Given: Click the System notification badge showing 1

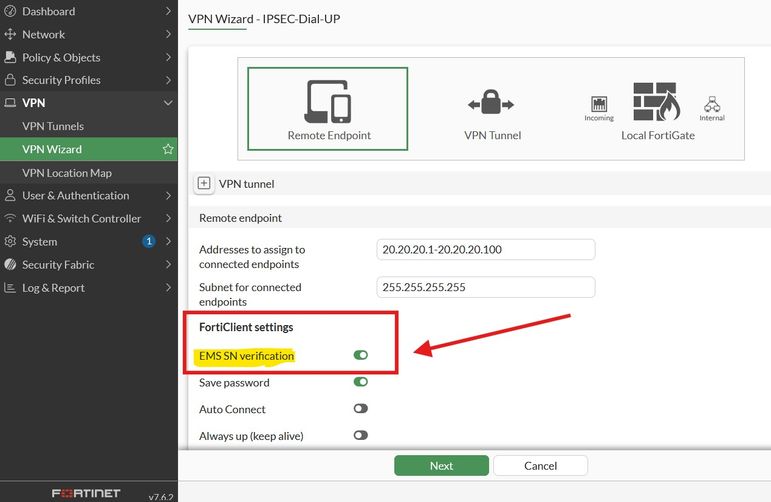Looking at the screenshot, I should click(149, 241).
